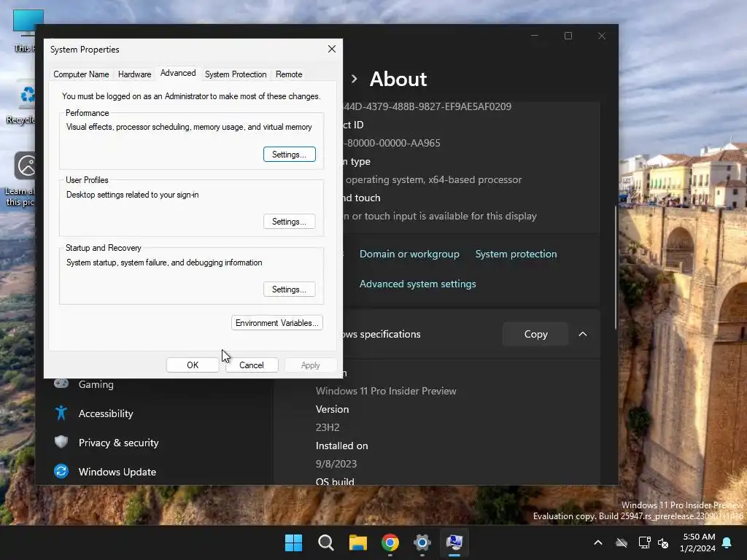Minimize the Settings window
The image size is (747, 560).
coord(535,36)
